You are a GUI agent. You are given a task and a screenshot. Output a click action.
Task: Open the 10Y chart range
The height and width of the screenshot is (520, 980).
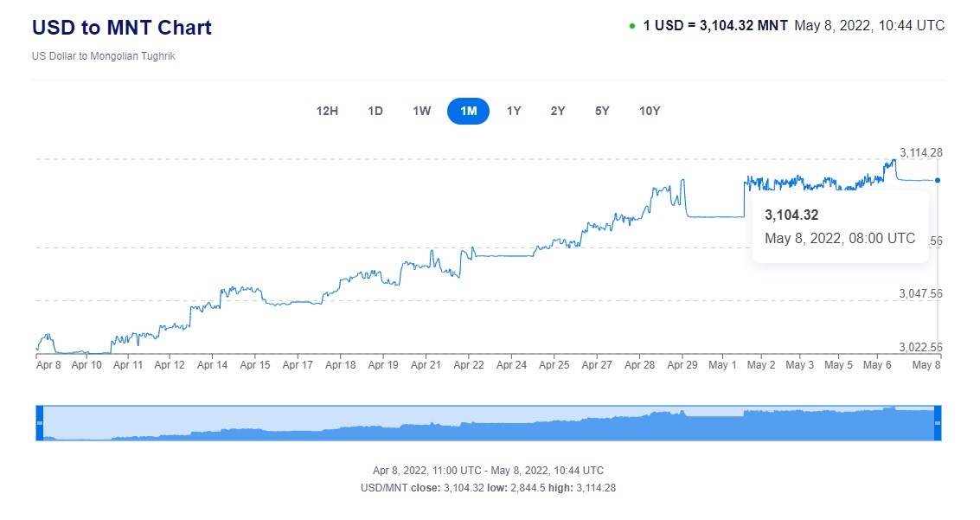pyautogui.click(x=650, y=111)
